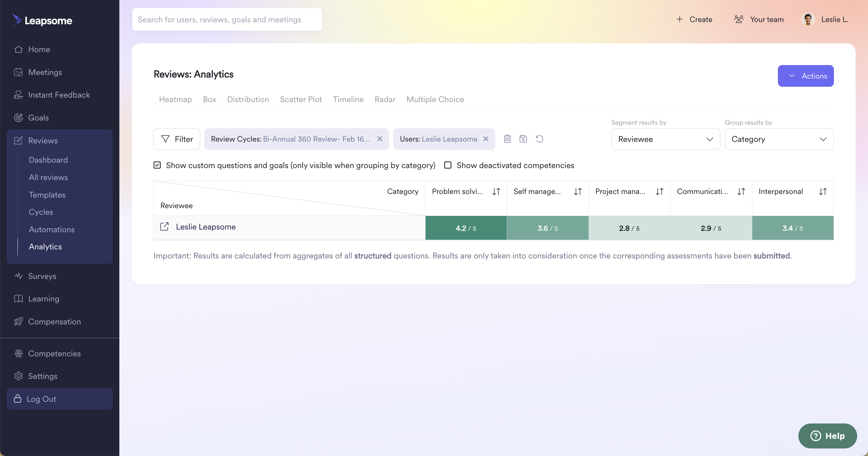Click the Users Leslie Leapsome chip label
Viewport: 868px width, 456px height.
pyautogui.click(x=439, y=139)
